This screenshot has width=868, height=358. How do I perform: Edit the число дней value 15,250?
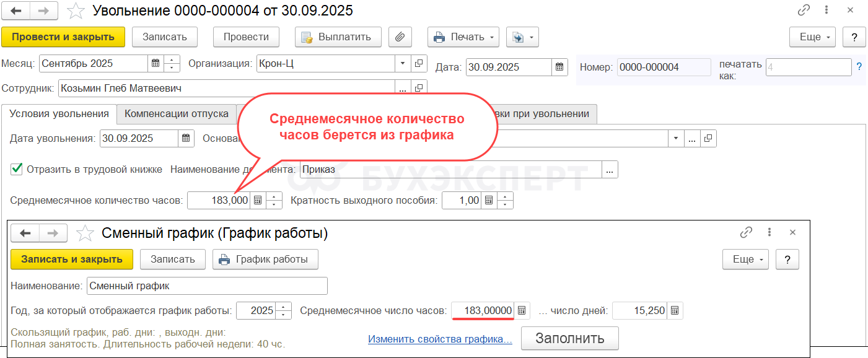[x=640, y=311]
